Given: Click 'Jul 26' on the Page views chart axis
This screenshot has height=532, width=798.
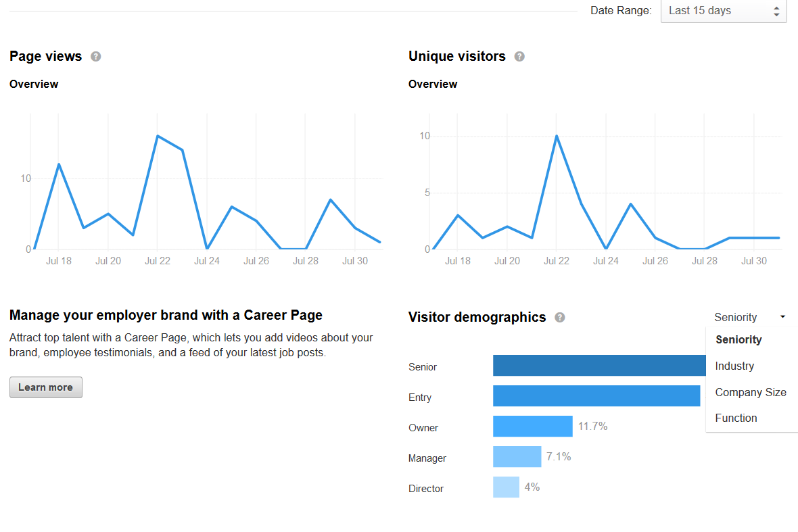Looking at the screenshot, I should (x=256, y=261).
